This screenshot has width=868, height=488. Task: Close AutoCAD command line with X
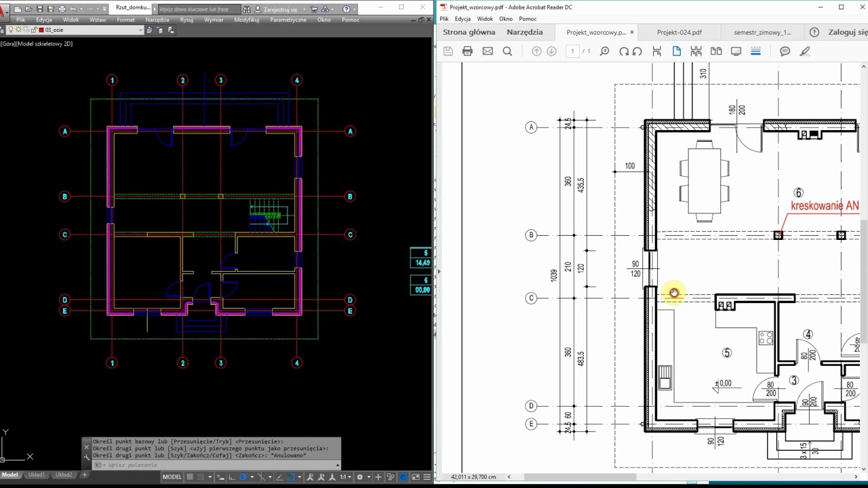click(x=87, y=447)
